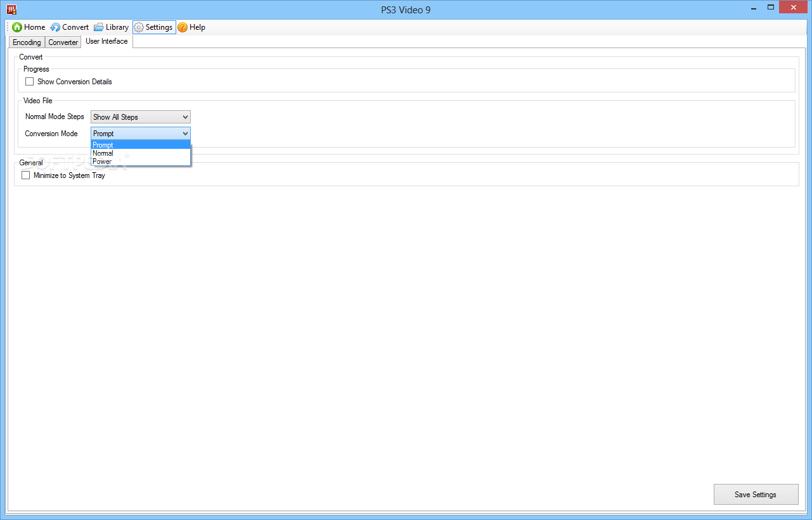Open the Help page label
Viewport: 812px width, 520px height.
(197, 27)
